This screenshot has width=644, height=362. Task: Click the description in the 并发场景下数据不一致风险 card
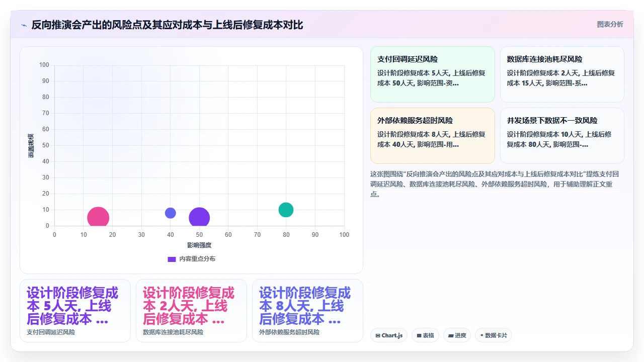(x=559, y=139)
